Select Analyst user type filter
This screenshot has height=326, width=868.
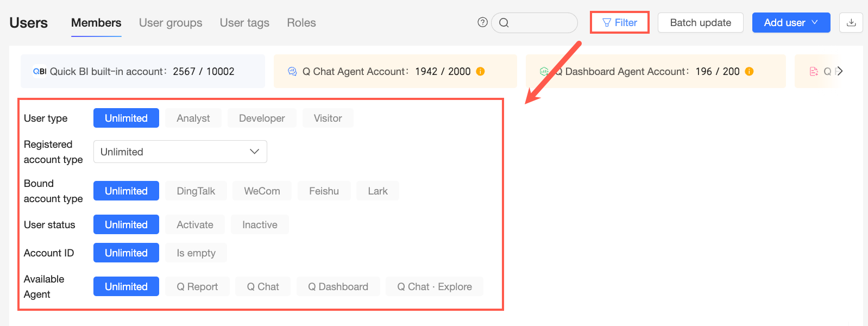point(193,118)
